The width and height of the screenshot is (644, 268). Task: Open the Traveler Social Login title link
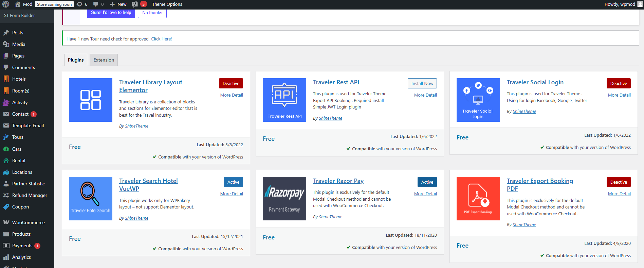pos(535,82)
